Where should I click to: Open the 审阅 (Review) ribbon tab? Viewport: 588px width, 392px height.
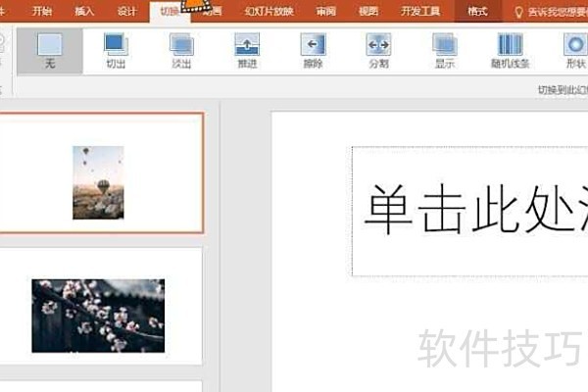(325, 11)
